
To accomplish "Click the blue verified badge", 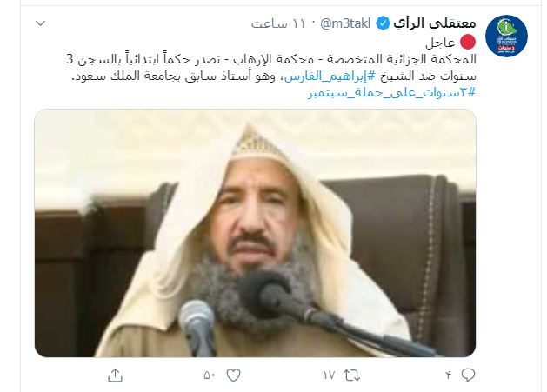I will point(383,23).
